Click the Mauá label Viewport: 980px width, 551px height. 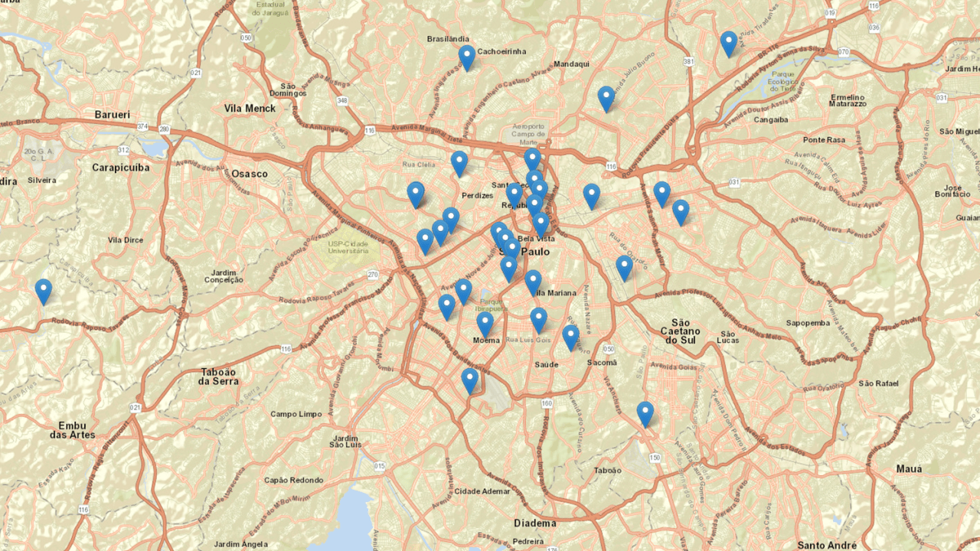tap(909, 468)
